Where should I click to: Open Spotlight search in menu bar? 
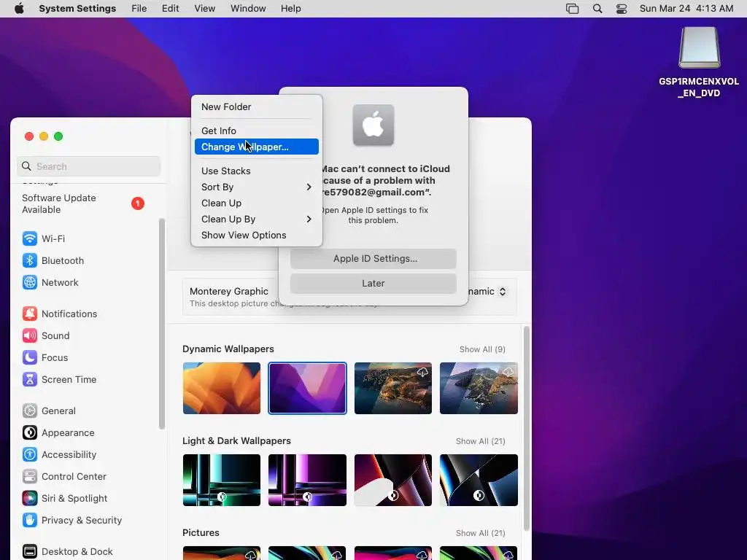[597, 9]
